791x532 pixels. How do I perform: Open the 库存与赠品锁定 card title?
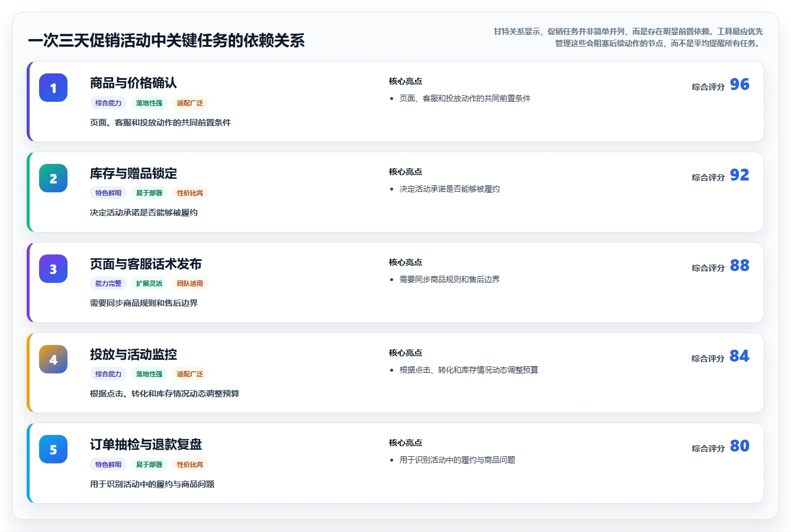(133, 173)
